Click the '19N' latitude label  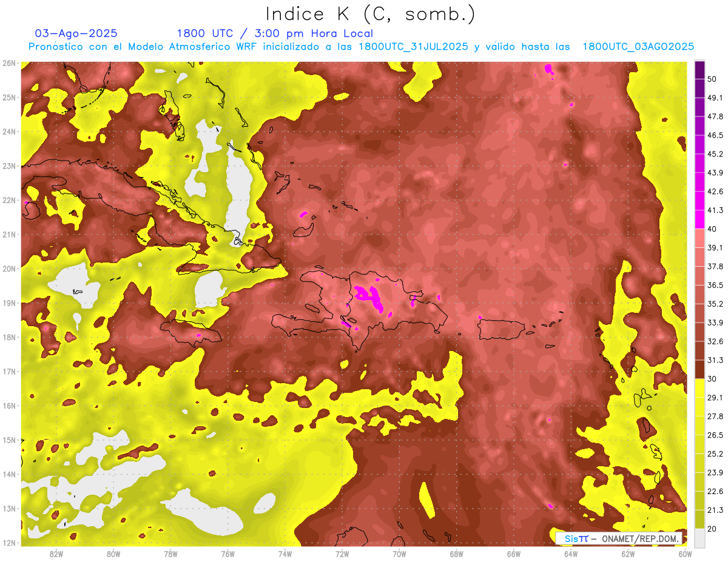tap(8, 303)
